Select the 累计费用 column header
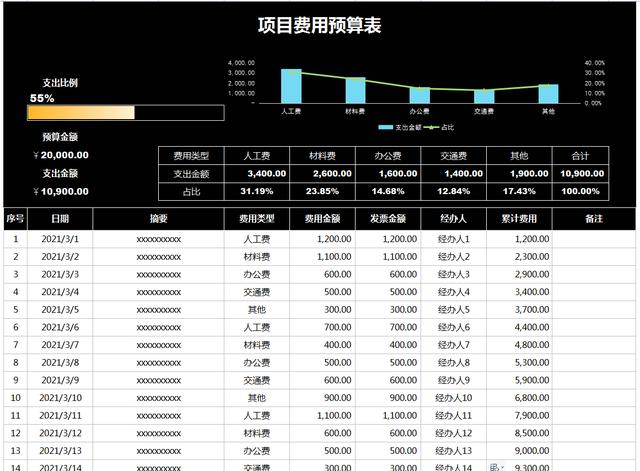 520,219
